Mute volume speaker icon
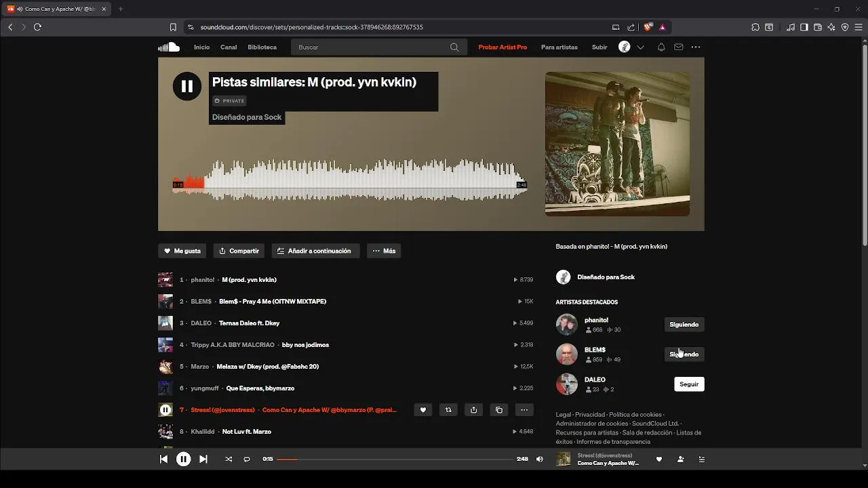The height and width of the screenshot is (488, 868). 540,459
